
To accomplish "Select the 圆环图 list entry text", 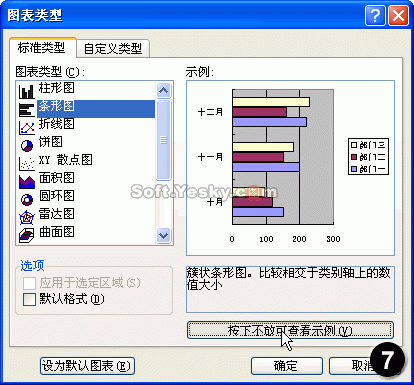I will pyautogui.click(x=56, y=196).
